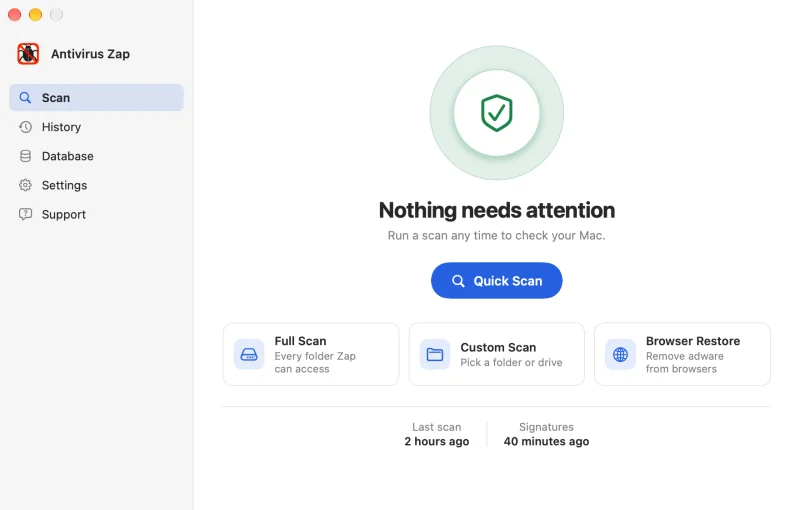Open Browser Restore to remove adware
This screenshot has width=800, height=510.
pyautogui.click(x=682, y=354)
